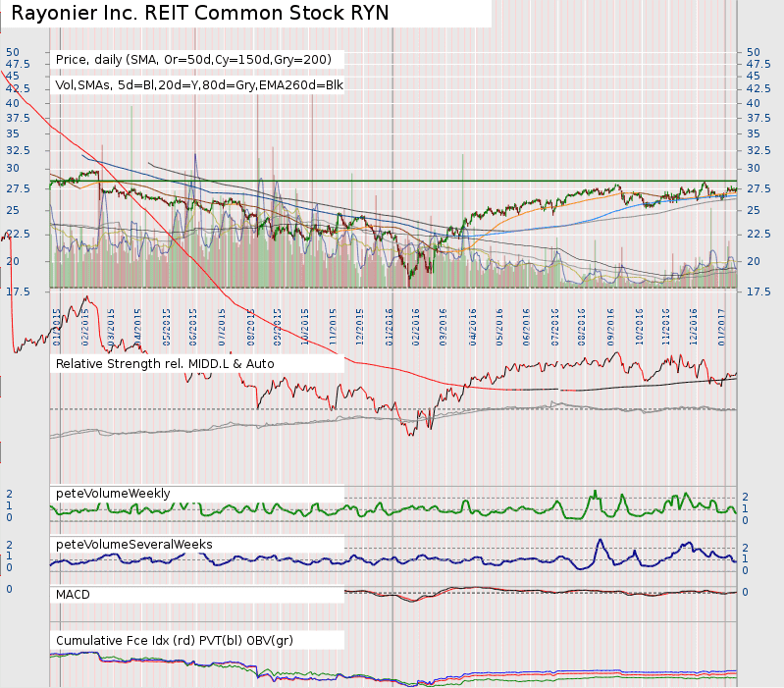
Task: Click the left price axis value 40
Action: (13, 103)
